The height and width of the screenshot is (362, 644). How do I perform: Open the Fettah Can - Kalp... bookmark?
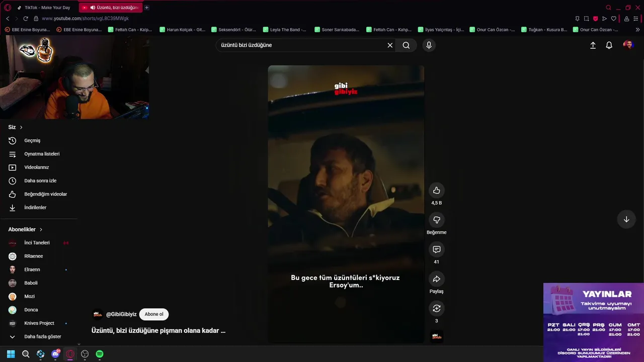tap(130, 30)
